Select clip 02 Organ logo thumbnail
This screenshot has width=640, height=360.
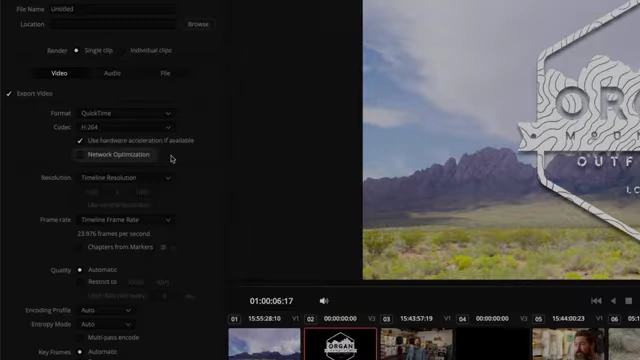point(340,344)
